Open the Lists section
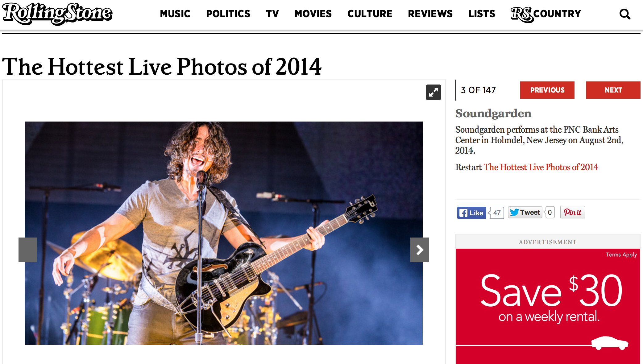This screenshot has height=364, width=643. tap(482, 14)
